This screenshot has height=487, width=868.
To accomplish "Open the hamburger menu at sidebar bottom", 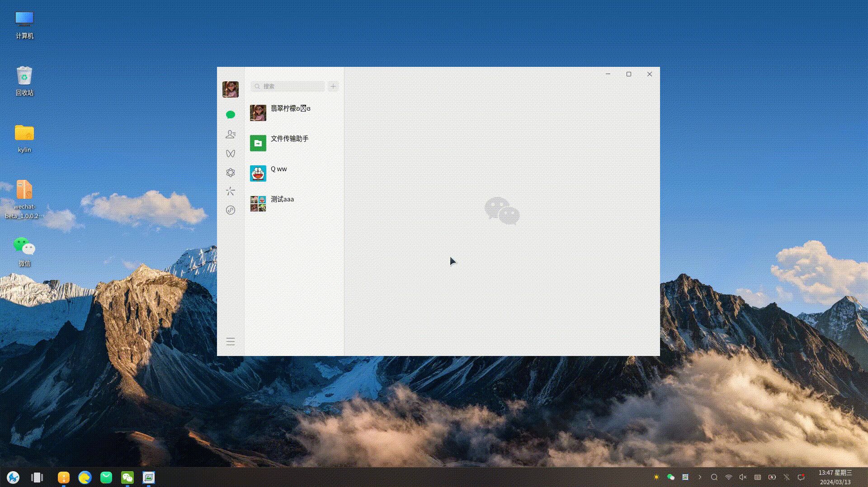I will [x=231, y=342].
